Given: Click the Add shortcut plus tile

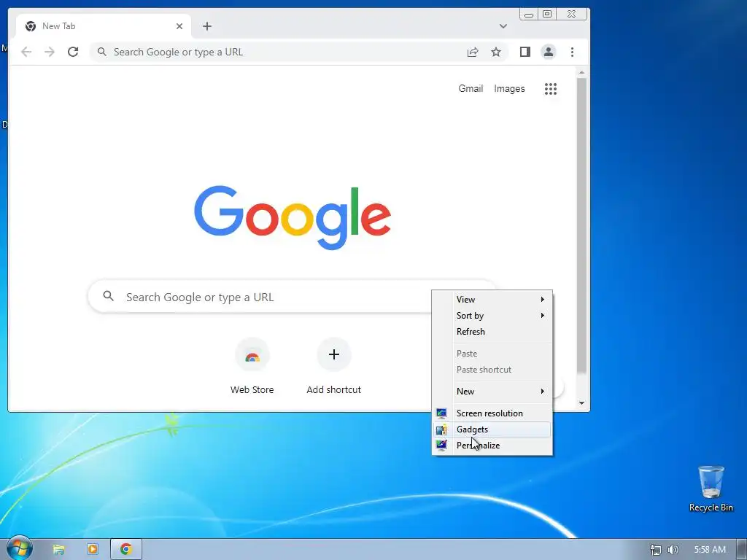Looking at the screenshot, I should (334, 354).
